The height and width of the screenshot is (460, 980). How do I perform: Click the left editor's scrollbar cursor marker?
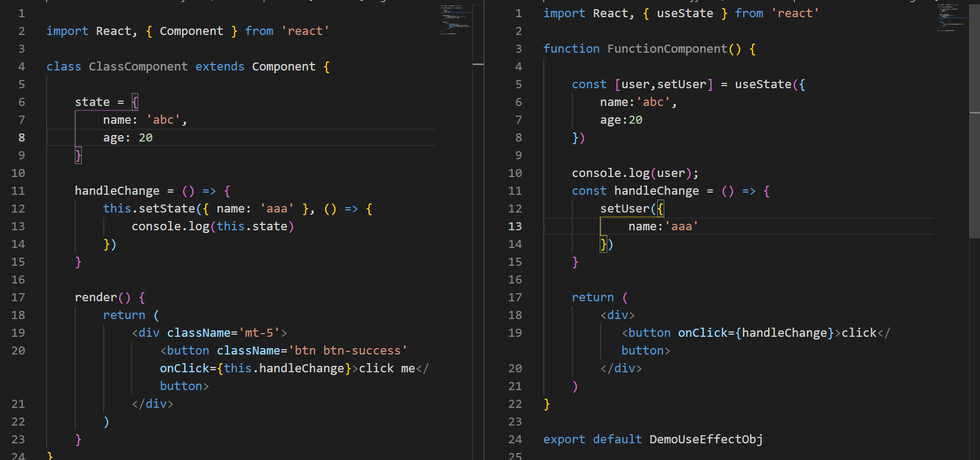(x=478, y=65)
